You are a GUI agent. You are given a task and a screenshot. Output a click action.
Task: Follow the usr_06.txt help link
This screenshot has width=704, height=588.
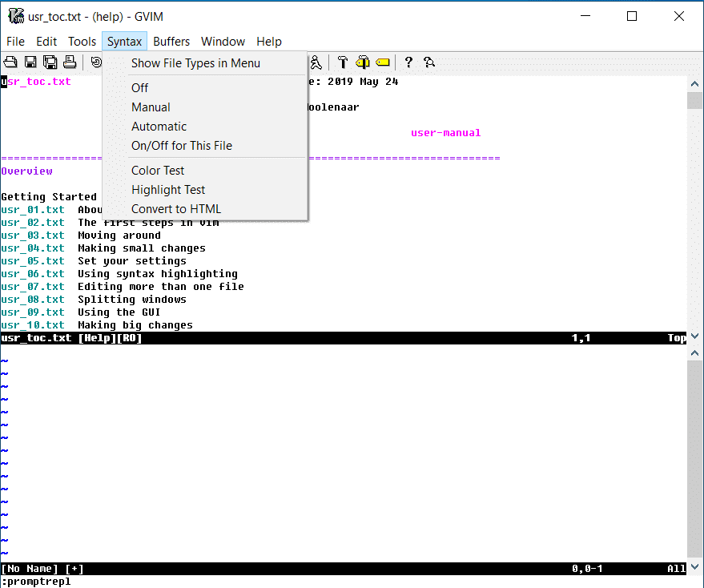(33, 274)
